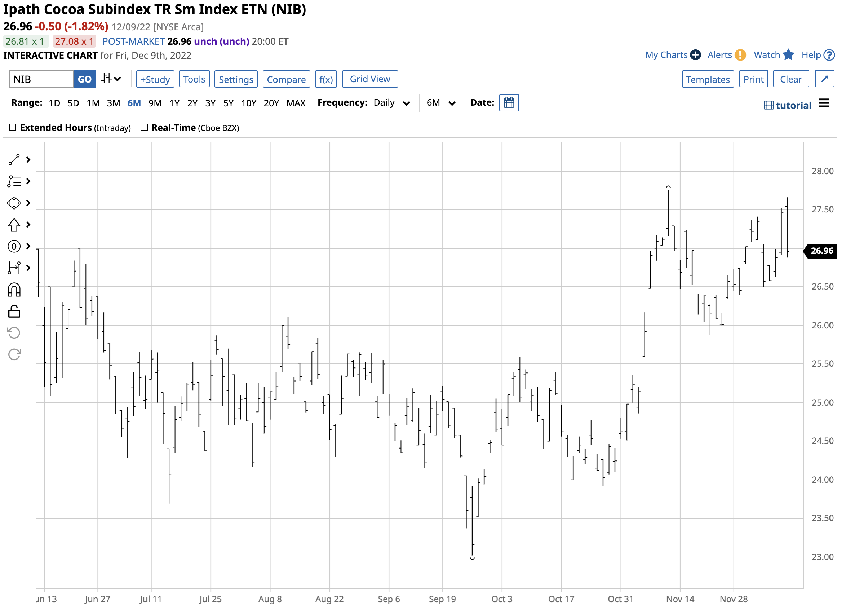Image resolution: width=868 pixels, height=613 pixels.
Task: Select the up arrow shape tool
Action: [14, 225]
